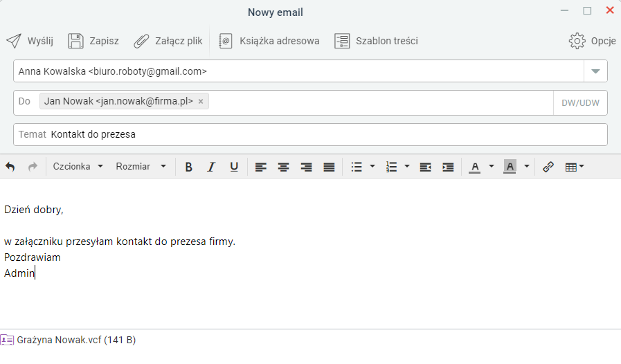Insert a hyperlink

[548, 167]
